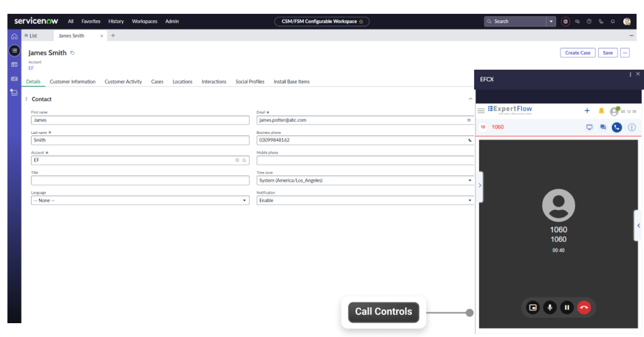The width and height of the screenshot is (644, 337).
Task: Hang up with the red end call button
Action: coord(584,307)
